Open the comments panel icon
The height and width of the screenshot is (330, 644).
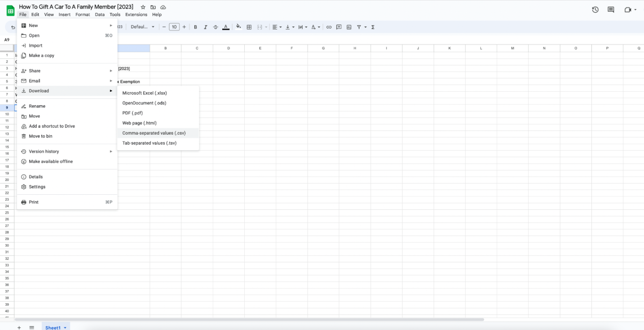[x=611, y=10]
